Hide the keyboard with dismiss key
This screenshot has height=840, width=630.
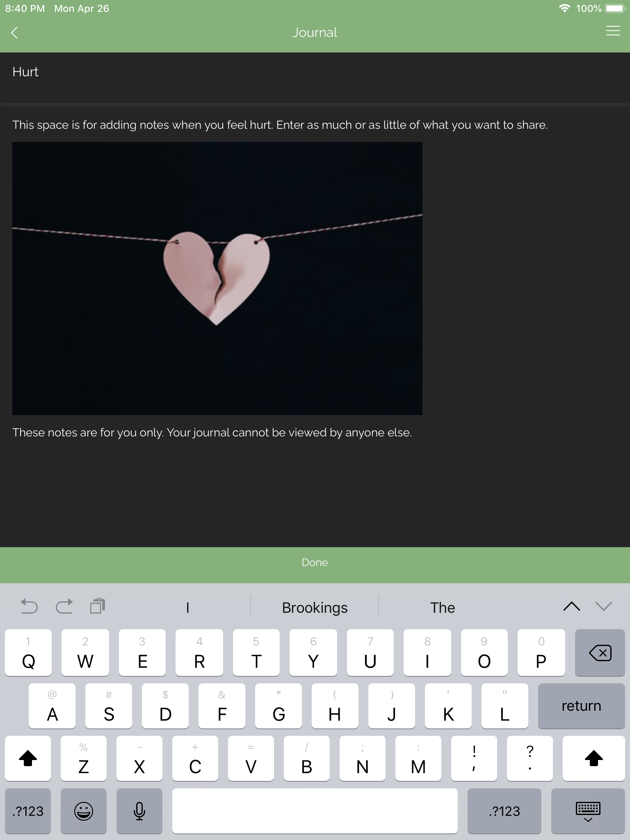[588, 811]
